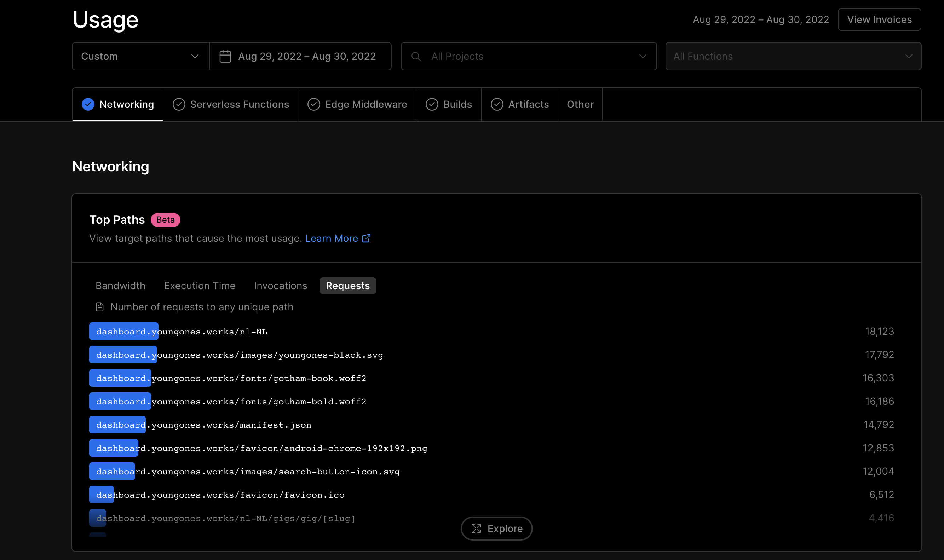Select the Bandwidth metric tab
The height and width of the screenshot is (560, 944).
(120, 286)
